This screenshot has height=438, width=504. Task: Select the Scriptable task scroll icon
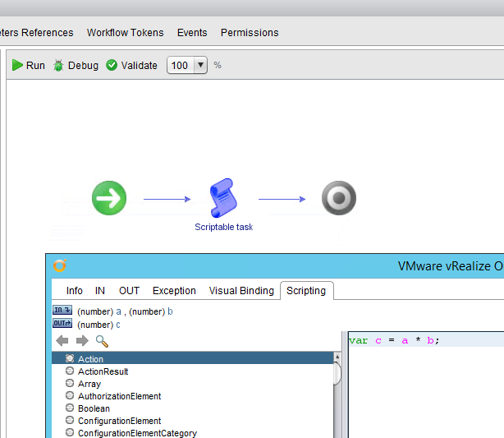point(224,198)
